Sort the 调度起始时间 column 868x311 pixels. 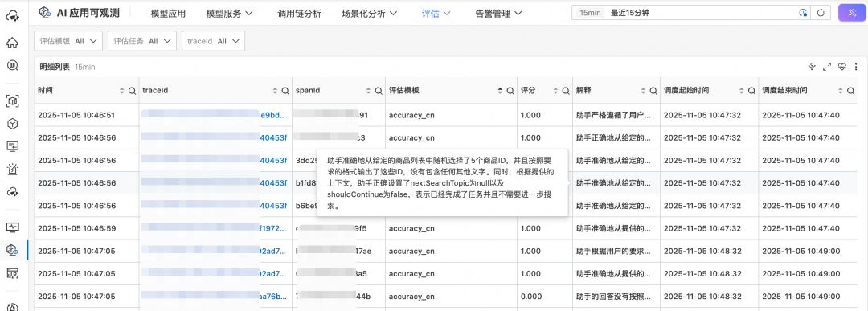pyautogui.click(x=742, y=90)
